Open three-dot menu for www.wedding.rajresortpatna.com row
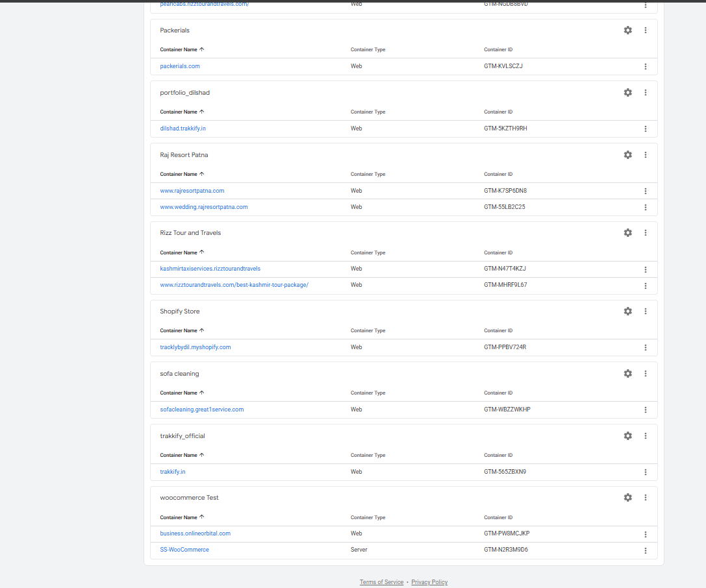706x588 pixels. pyautogui.click(x=645, y=208)
